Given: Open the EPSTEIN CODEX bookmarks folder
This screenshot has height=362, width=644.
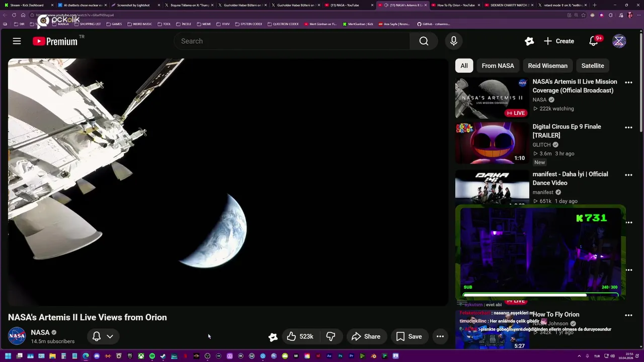Looking at the screenshot, I should point(249,24).
